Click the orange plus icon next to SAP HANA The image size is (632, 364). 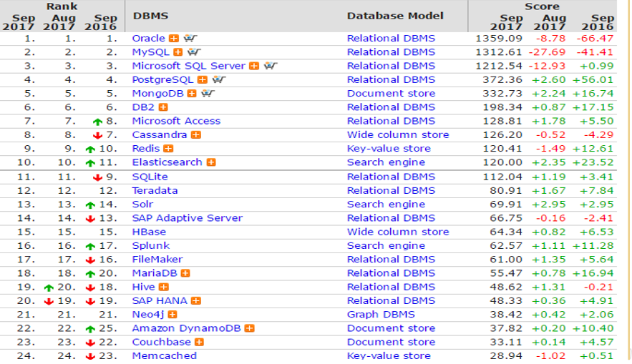tap(196, 301)
